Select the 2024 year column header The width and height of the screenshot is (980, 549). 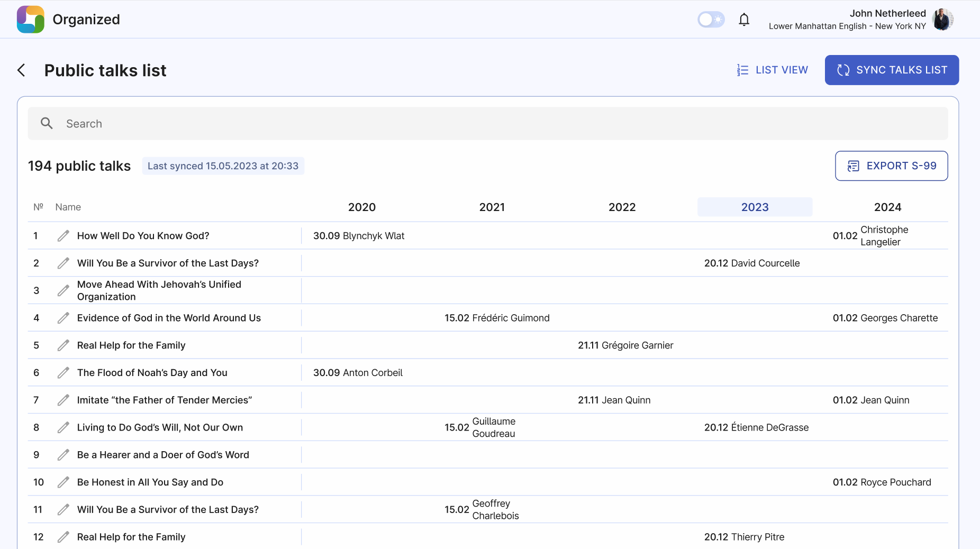[887, 207]
